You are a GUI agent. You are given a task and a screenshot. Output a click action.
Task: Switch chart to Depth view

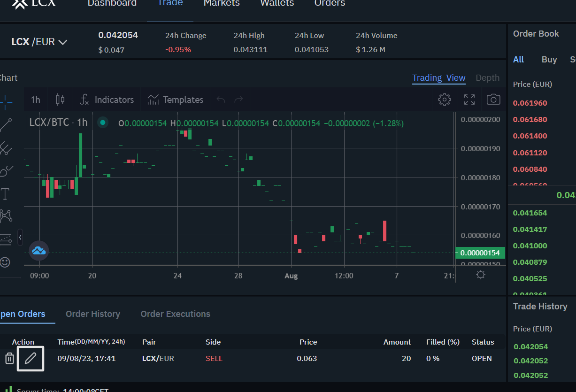coord(487,78)
